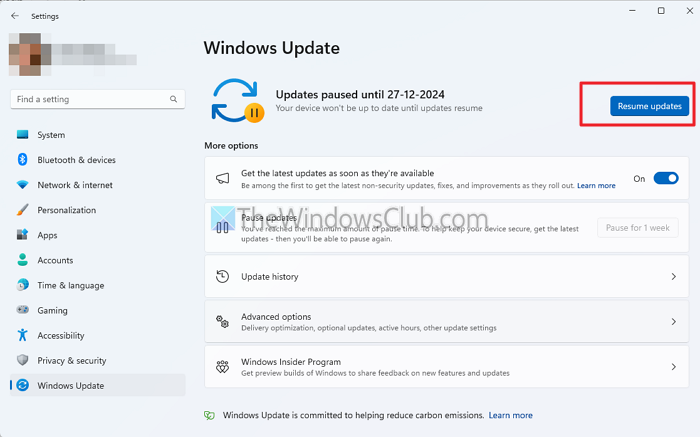Click the Time & language globe icon
The width and height of the screenshot is (700, 437).
22,284
